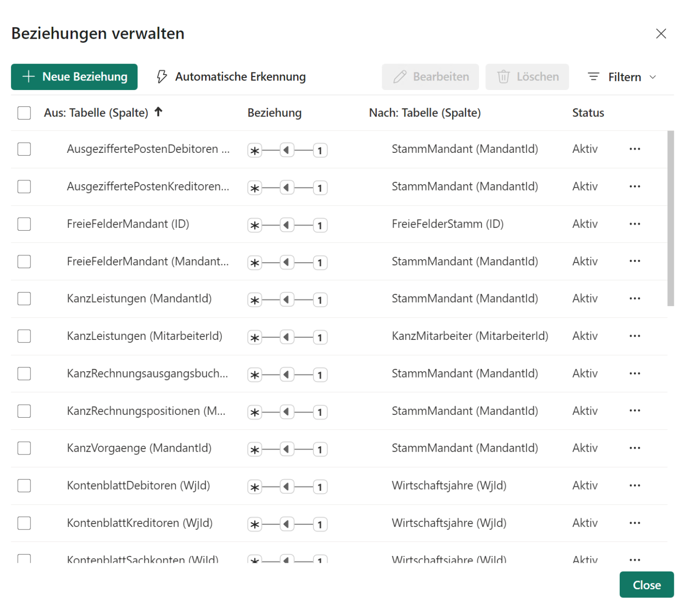
Task: Tick the KanzVorgaenge (MandantId) checkbox
Action: 24,448
